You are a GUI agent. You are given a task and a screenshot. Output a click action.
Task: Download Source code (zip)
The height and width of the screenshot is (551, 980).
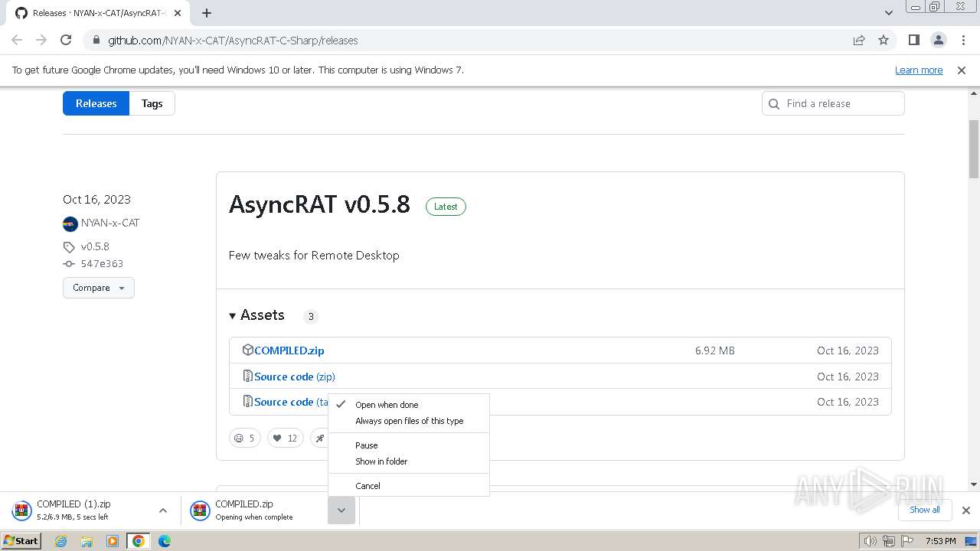(295, 377)
